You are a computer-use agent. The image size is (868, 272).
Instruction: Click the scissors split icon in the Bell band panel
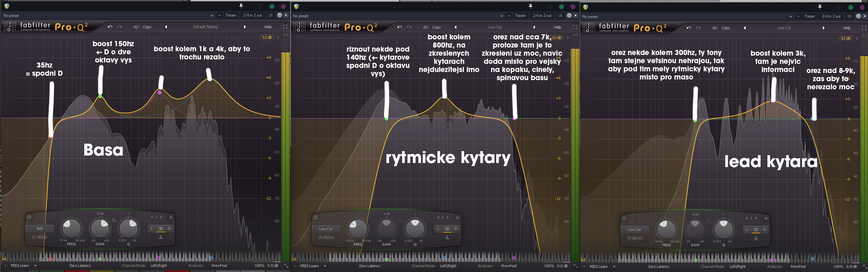point(161,237)
